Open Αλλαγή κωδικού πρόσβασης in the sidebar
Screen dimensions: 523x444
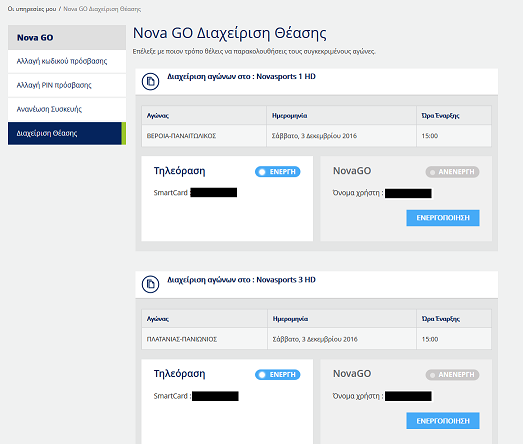[x=67, y=61]
